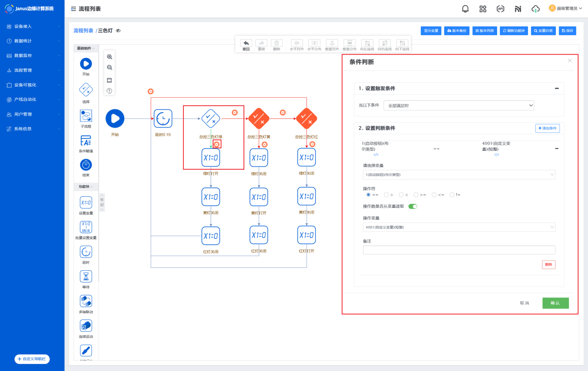Open the 请选择变量 variable dropdown
588x371 pixels.
click(459, 175)
